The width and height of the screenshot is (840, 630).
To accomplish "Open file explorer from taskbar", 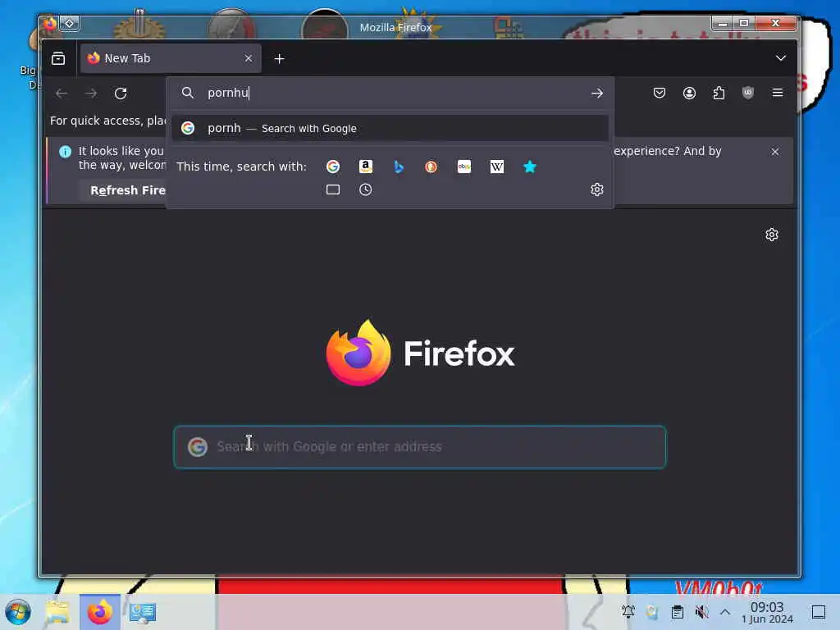I will coord(57,612).
